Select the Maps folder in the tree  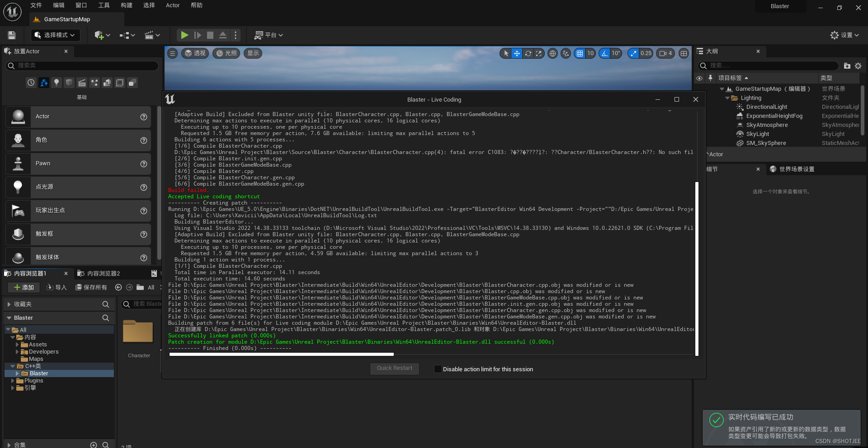36,359
